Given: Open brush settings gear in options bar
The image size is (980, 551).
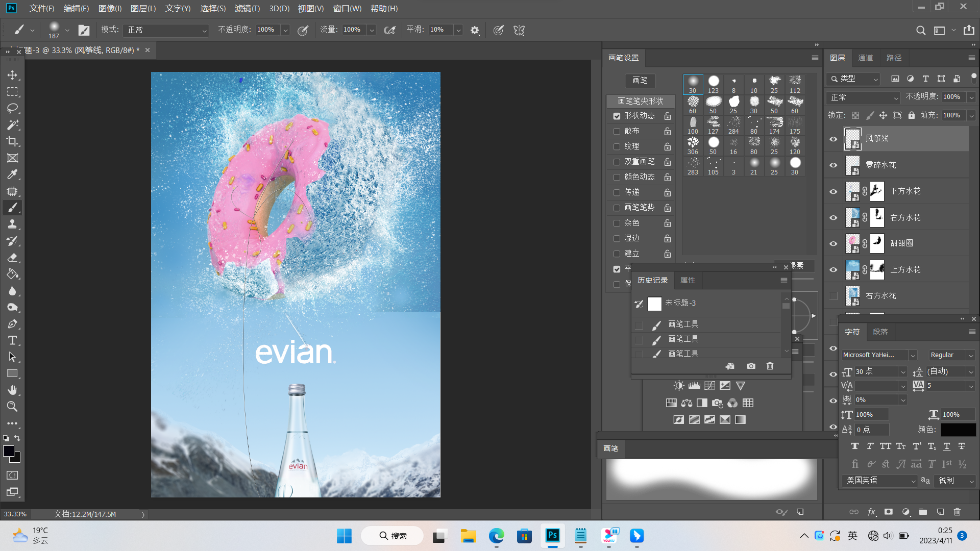Looking at the screenshot, I should 475,30.
